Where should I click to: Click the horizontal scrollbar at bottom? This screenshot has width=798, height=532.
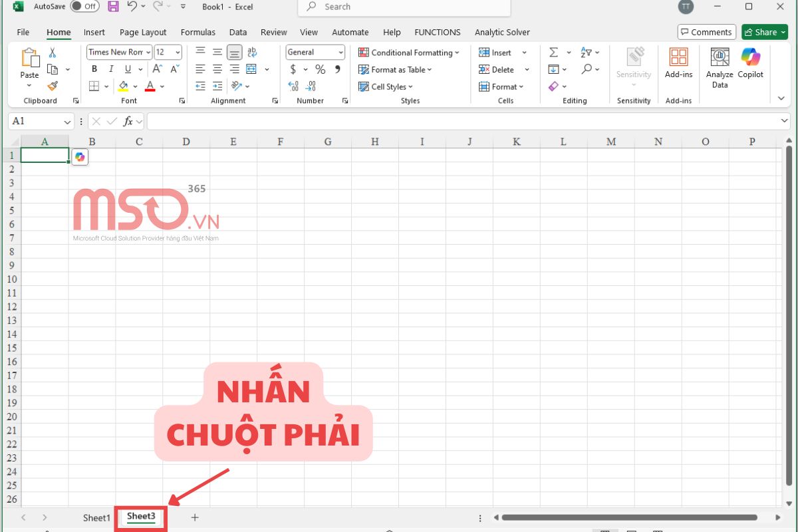tap(629, 517)
